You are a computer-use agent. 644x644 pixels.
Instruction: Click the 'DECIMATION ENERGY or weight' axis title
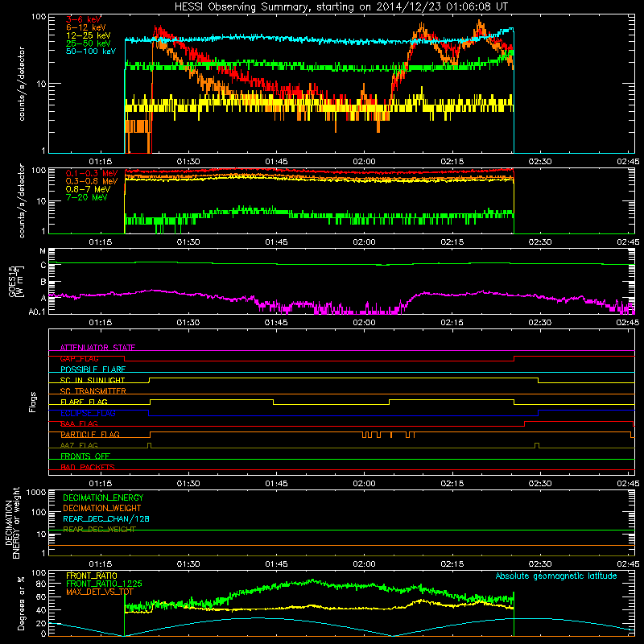(11, 522)
